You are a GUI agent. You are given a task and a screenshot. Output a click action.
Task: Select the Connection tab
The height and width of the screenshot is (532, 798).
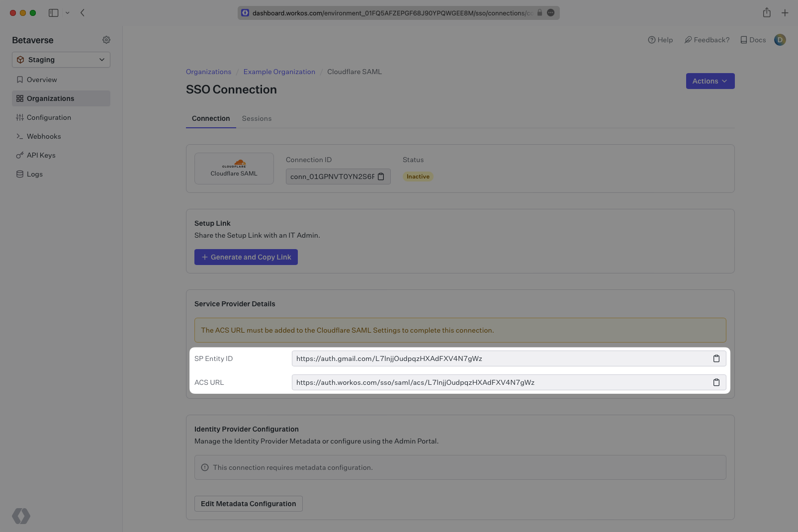pos(211,118)
